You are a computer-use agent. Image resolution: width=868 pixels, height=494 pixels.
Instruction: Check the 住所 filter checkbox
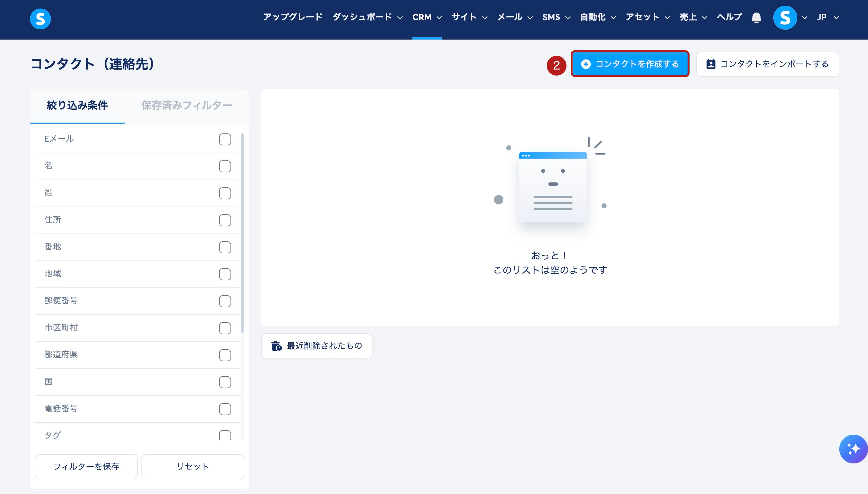[x=225, y=220]
